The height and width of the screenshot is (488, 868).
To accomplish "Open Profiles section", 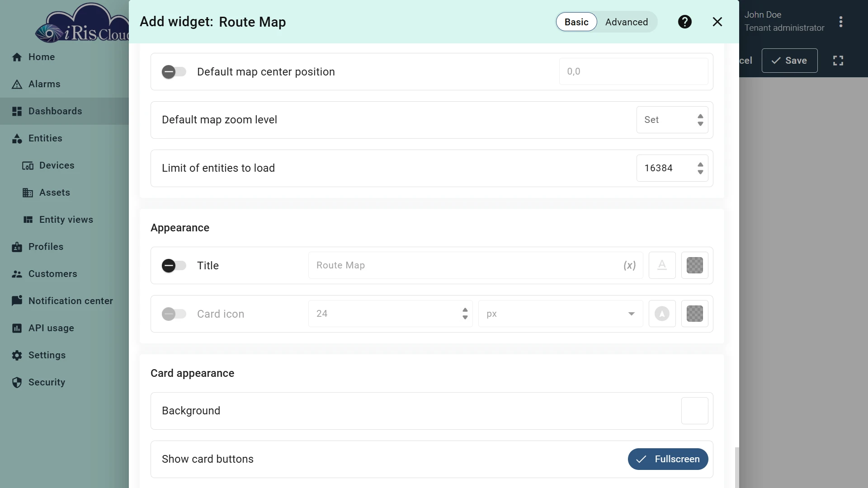I will [64, 247].
